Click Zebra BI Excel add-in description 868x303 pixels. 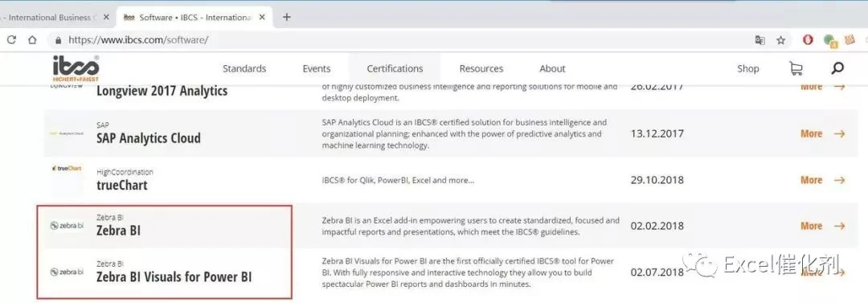point(470,226)
